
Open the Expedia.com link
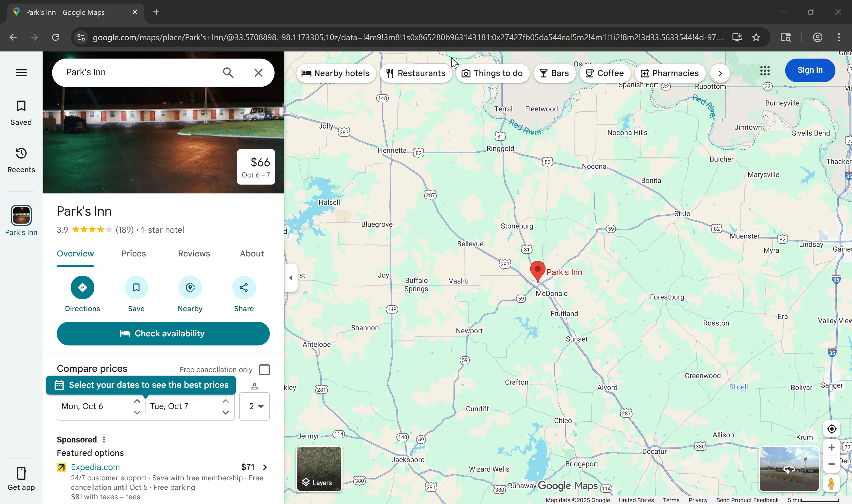tap(95, 467)
